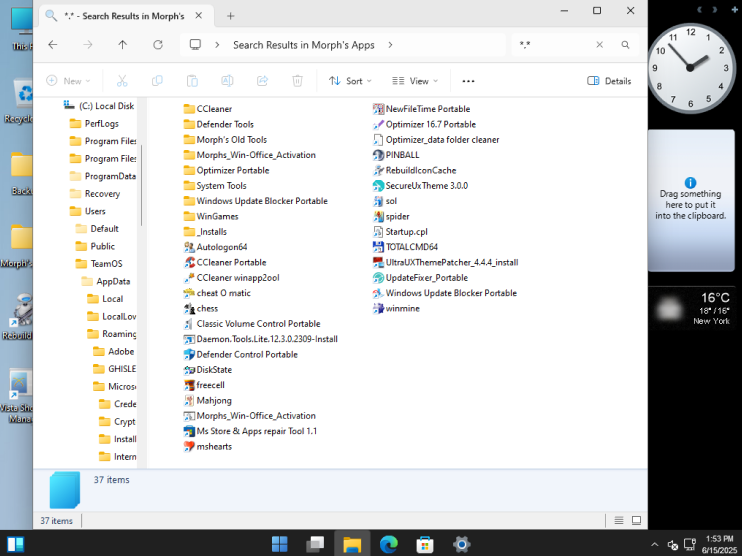Screen dimensions: 742x556
Task: Select Ms Store & Apps repair Tool icon
Action: [189, 431]
